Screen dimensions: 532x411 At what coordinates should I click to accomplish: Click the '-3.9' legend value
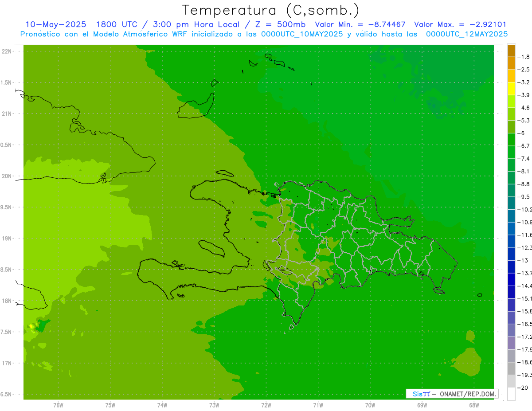(524, 95)
